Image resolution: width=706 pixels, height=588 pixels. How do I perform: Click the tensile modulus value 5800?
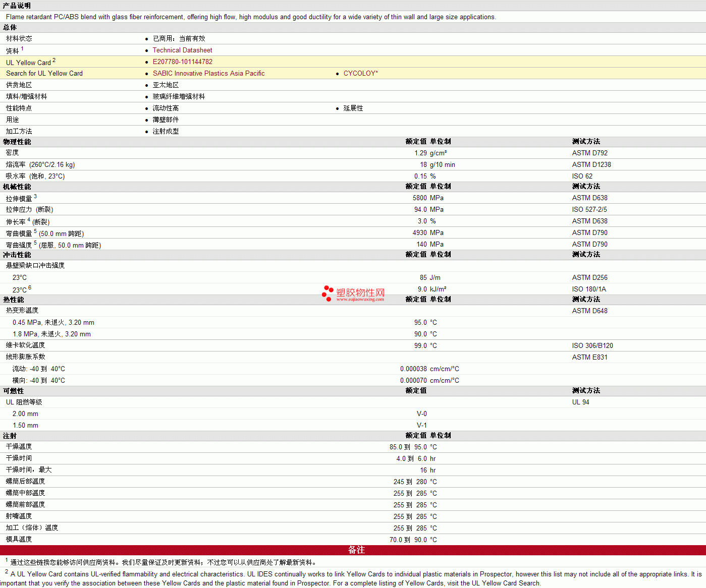[x=420, y=198]
